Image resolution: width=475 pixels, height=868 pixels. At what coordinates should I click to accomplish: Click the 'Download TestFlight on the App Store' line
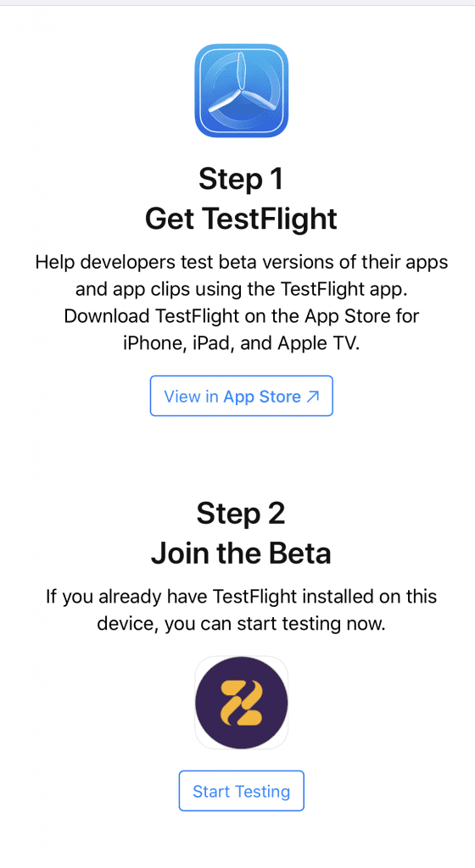242,316
